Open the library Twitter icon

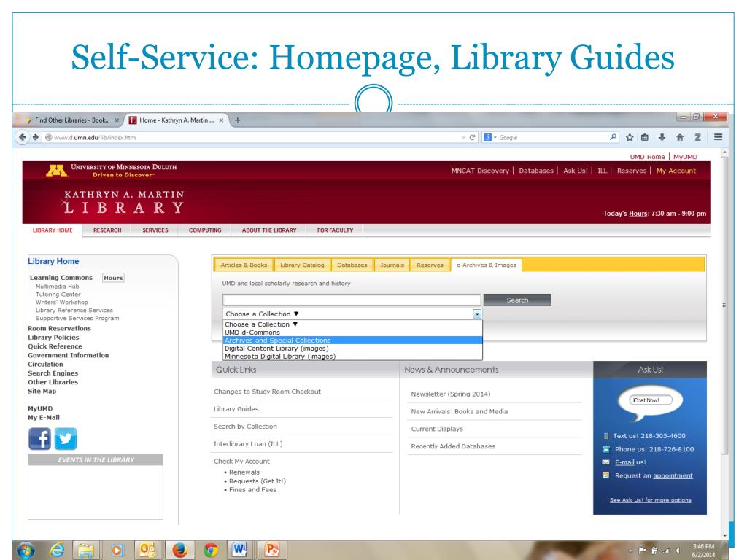click(x=65, y=438)
